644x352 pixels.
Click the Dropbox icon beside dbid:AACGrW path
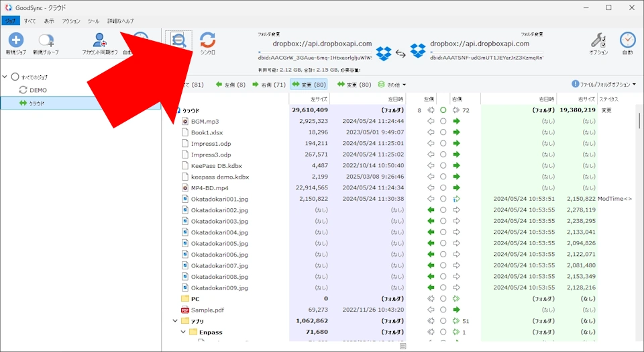384,53
